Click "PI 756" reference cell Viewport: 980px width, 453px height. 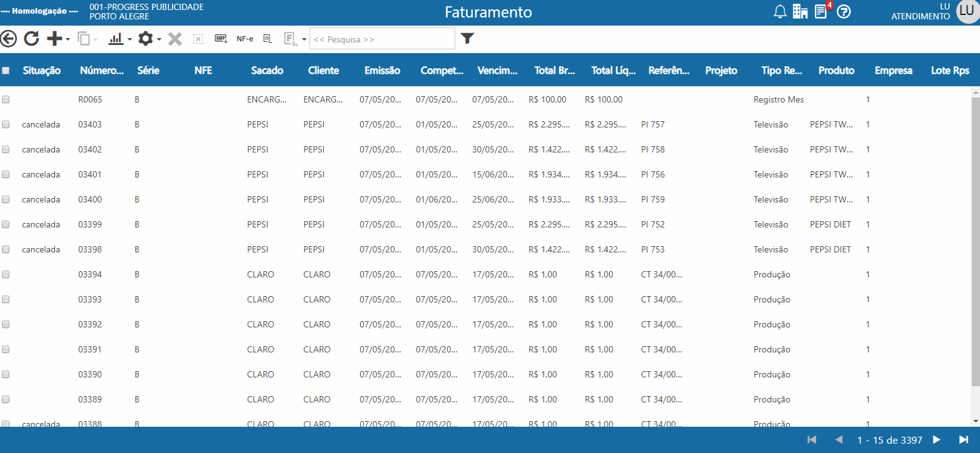tap(653, 174)
